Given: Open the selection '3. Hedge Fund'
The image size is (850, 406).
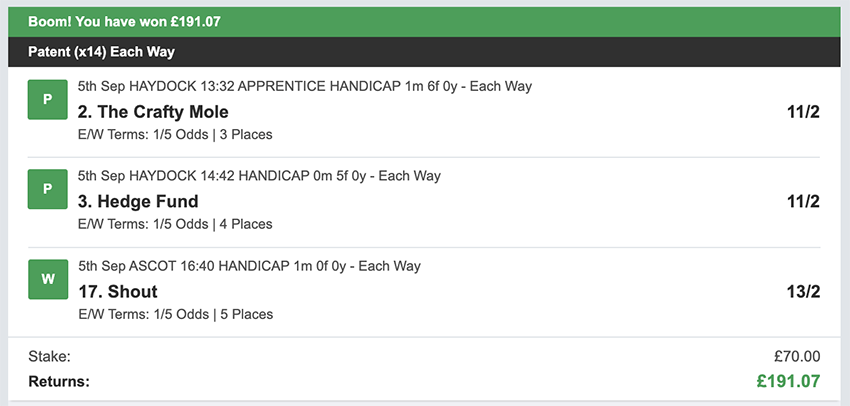Looking at the screenshot, I should tap(138, 202).
